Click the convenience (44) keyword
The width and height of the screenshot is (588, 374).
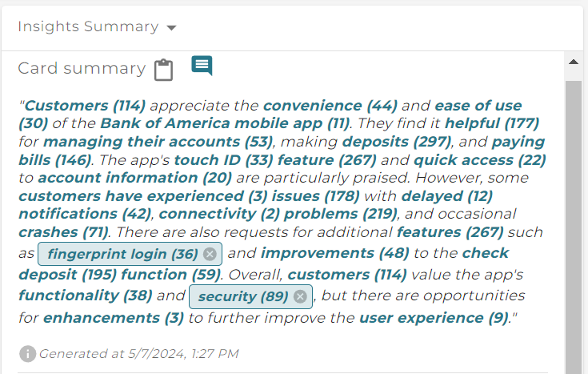point(330,106)
